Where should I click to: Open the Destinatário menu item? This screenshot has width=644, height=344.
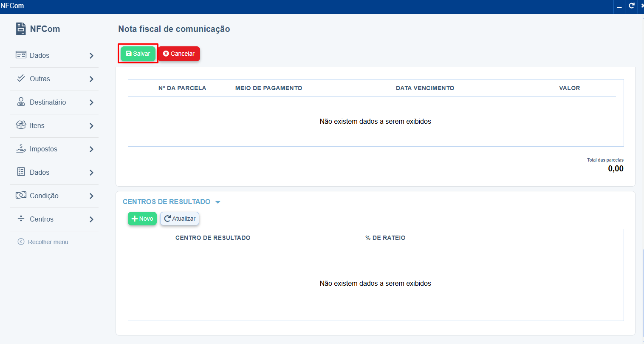coord(48,102)
